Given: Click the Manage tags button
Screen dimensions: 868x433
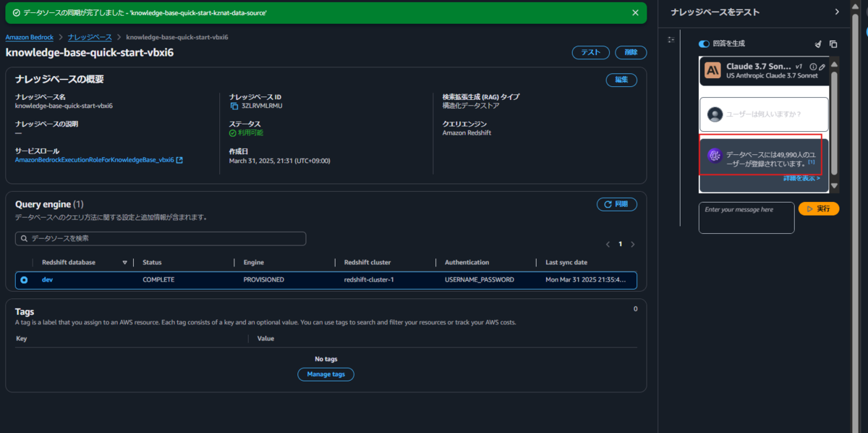Looking at the screenshot, I should (x=325, y=374).
